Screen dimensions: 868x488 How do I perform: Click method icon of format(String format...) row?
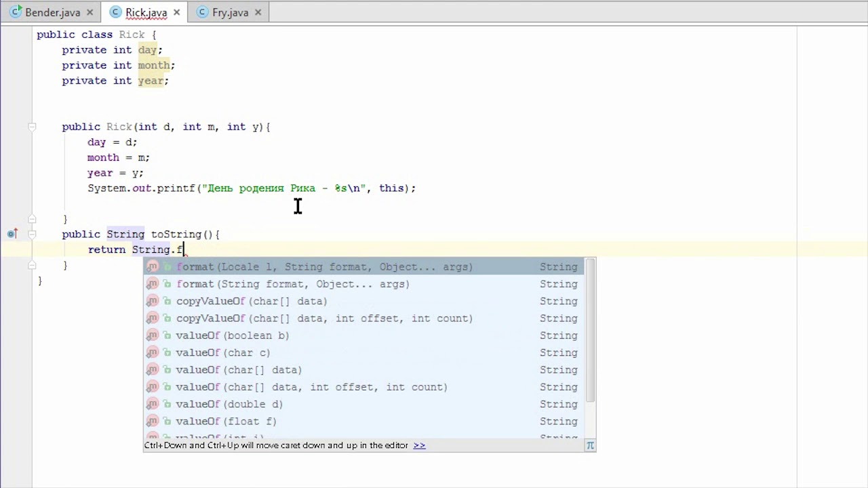pyautogui.click(x=153, y=284)
